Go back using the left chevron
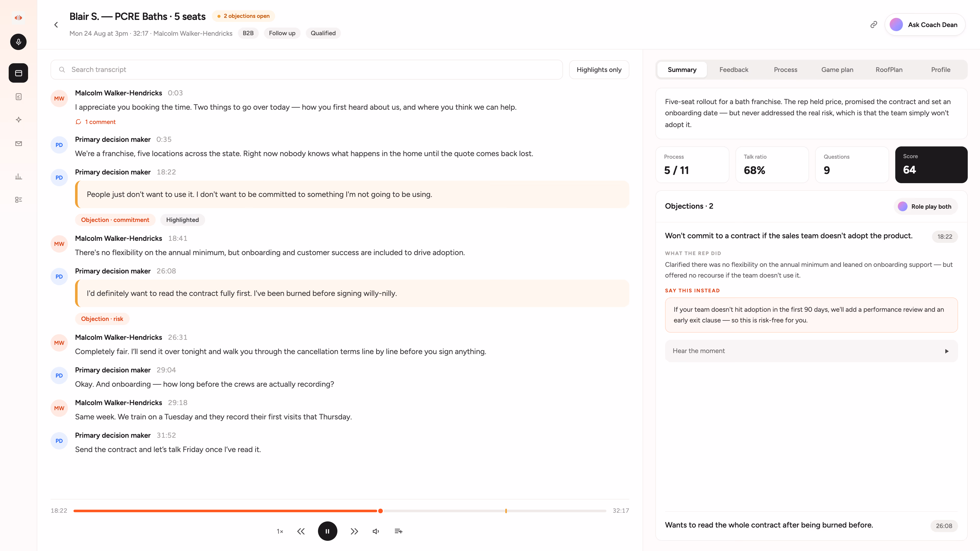The width and height of the screenshot is (980, 551). (56, 25)
